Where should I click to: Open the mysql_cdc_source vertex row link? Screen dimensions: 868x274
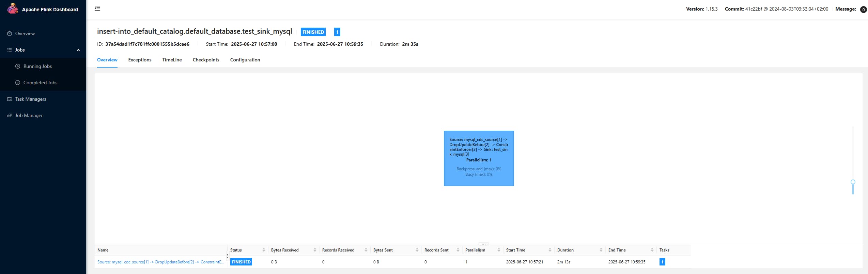point(161,262)
